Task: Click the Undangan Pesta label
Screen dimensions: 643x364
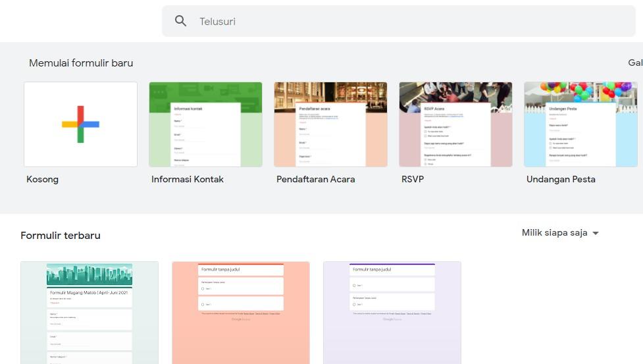Action: (x=561, y=179)
